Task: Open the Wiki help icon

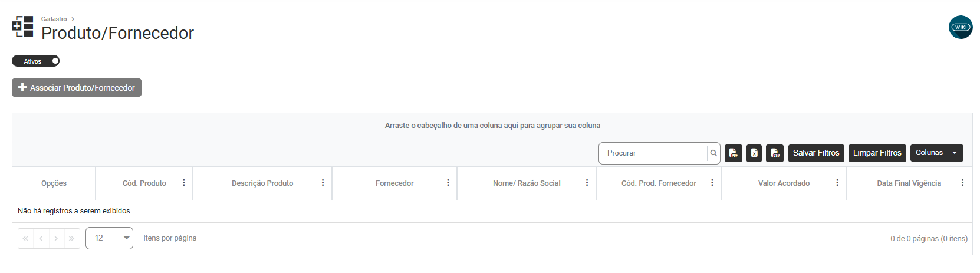Action: pos(961,27)
